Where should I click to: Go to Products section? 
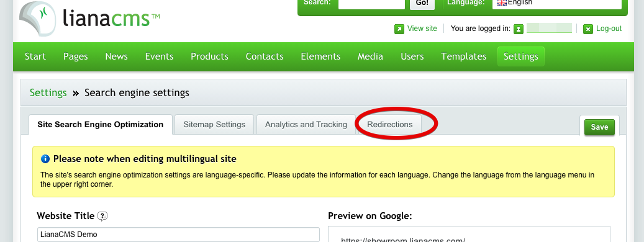209,56
